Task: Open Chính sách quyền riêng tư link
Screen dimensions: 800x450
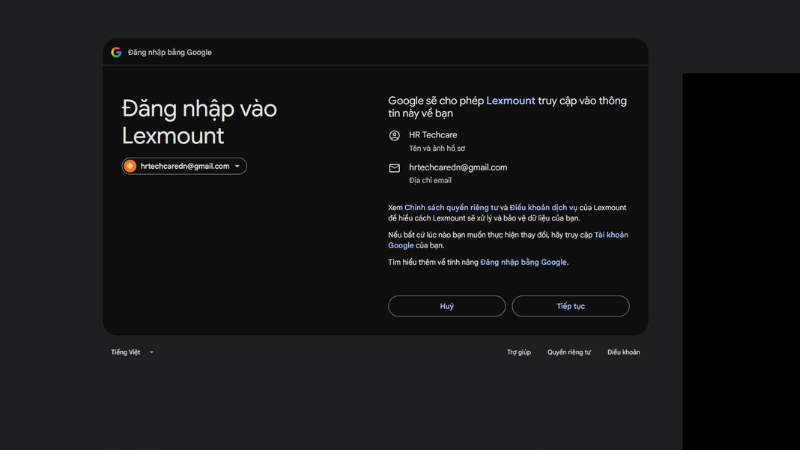Action: (x=451, y=208)
